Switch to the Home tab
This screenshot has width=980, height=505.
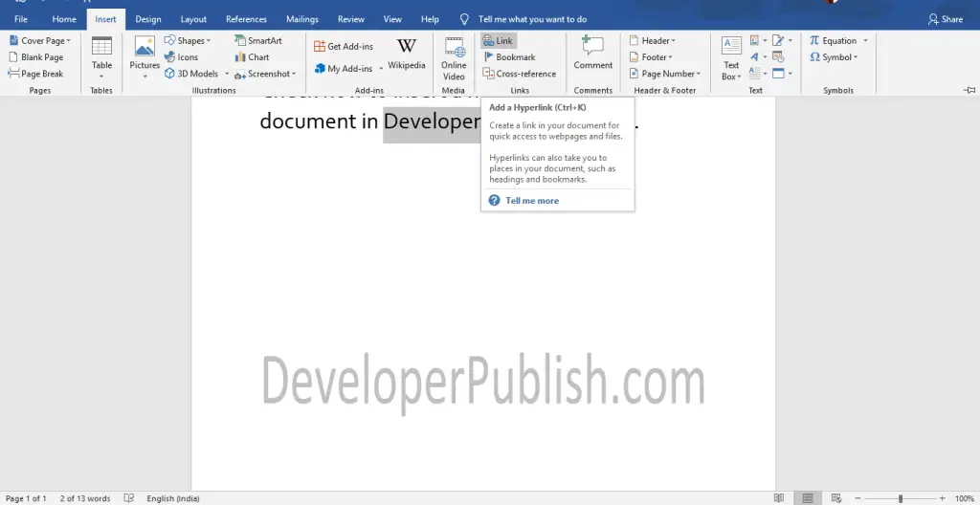pos(64,19)
